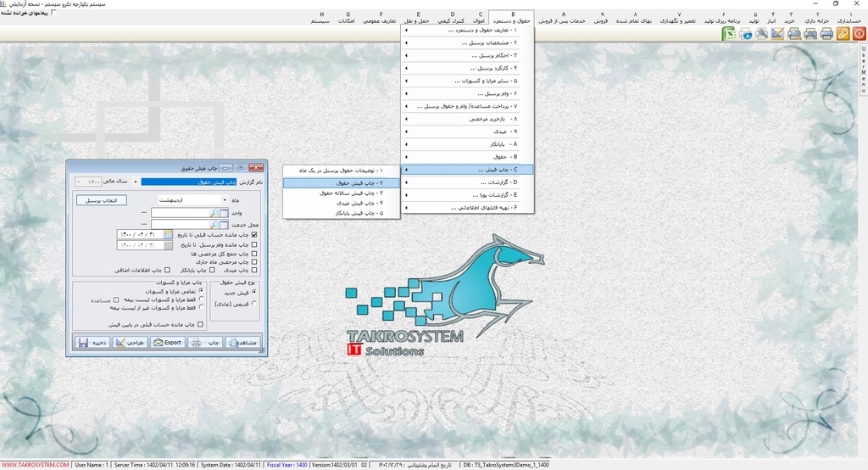Open the ماه month dropdown
This screenshot has height=470, width=868.
click(225, 200)
